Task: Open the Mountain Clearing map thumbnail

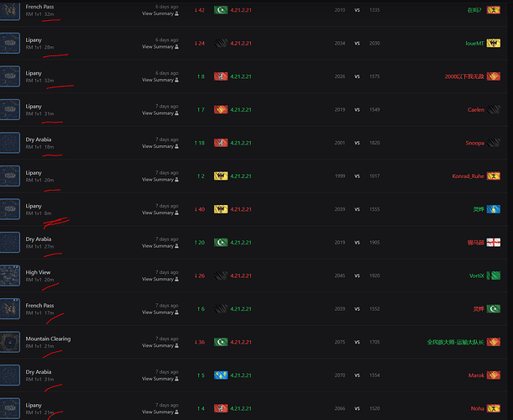Action: (10, 342)
